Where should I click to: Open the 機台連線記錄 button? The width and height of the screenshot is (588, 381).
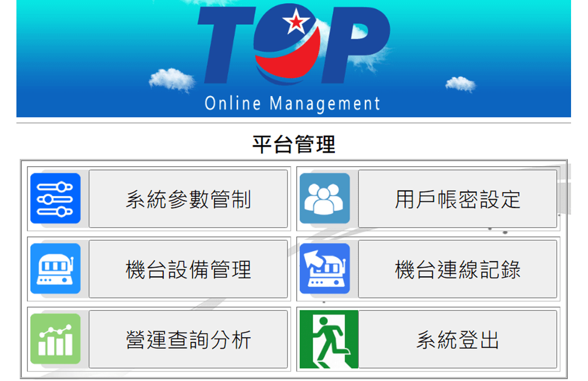[458, 269]
